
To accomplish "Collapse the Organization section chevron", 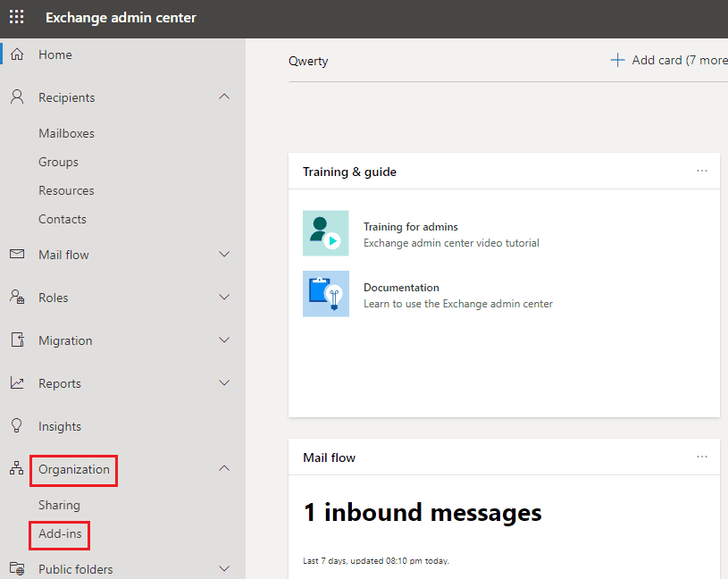I will [x=224, y=468].
